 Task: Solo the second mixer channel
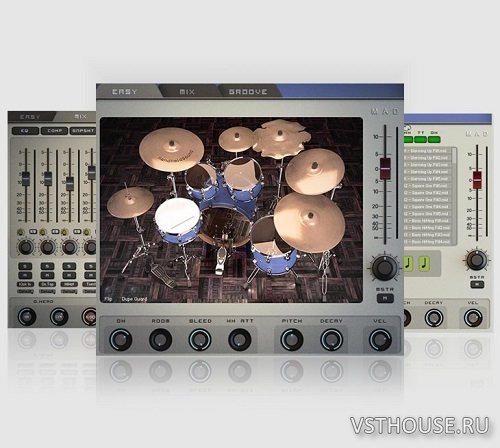tap(47, 266)
